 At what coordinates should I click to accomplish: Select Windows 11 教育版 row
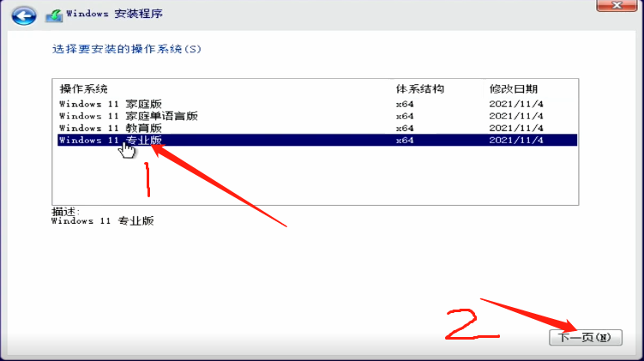click(317, 128)
